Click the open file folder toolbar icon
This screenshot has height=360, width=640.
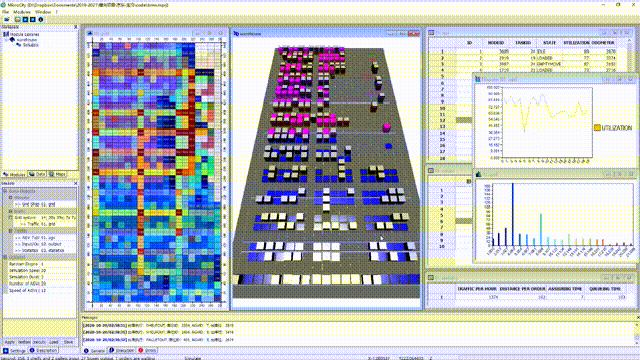pos(7,19)
